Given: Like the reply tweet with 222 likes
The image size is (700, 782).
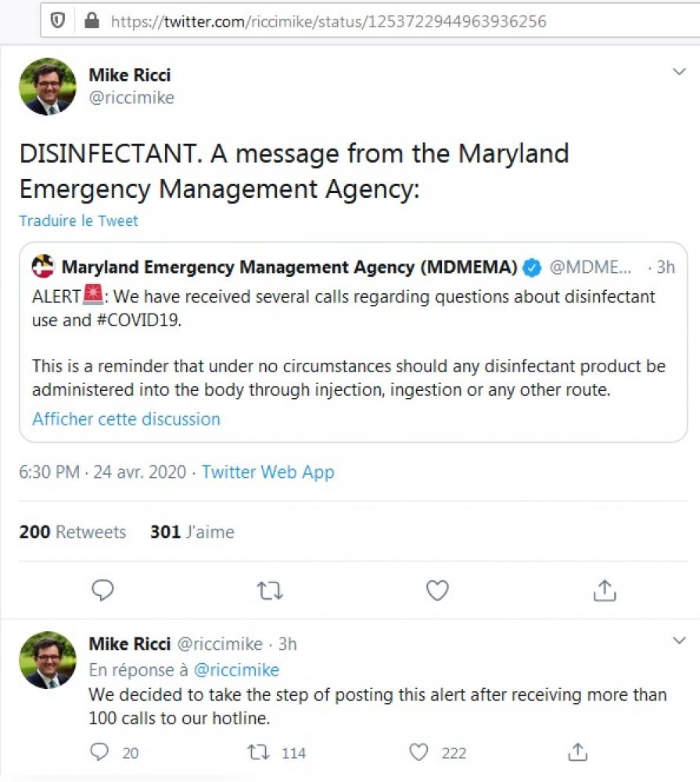Looking at the screenshot, I should (418, 752).
